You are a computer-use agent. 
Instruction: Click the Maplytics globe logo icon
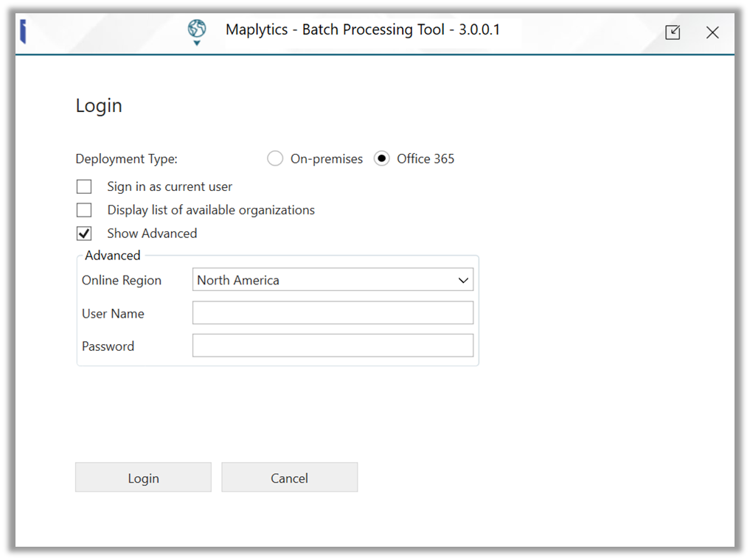[x=197, y=32]
